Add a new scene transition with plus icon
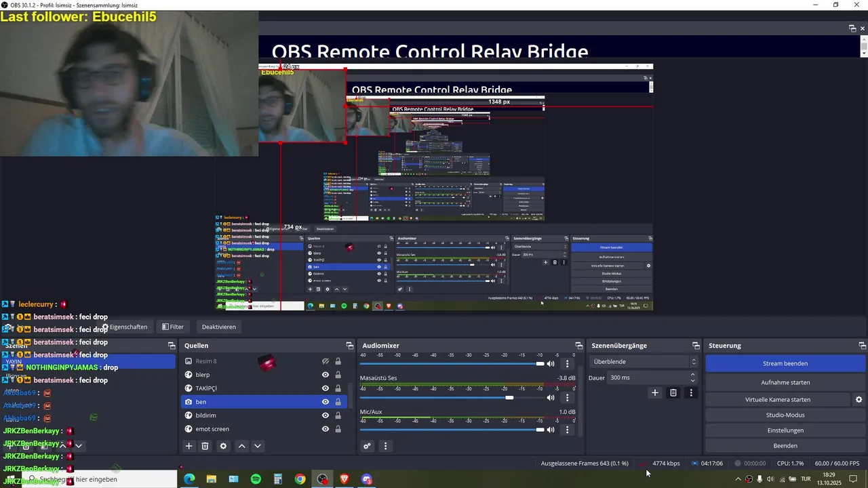This screenshot has width=868, height=488. [655, 392]
